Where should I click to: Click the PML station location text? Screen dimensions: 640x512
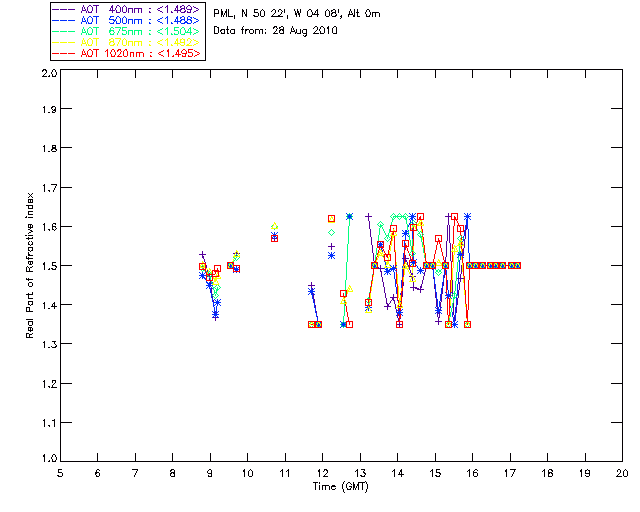click(297, 14)
